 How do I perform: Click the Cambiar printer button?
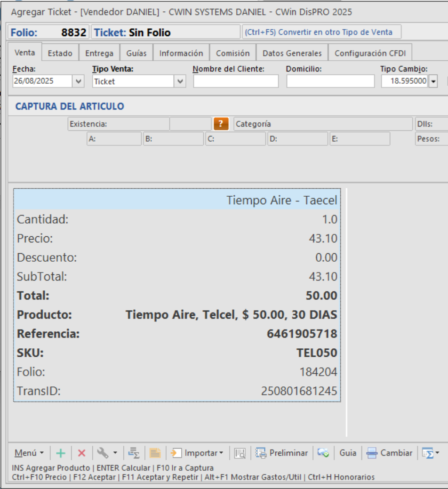pos(390,453)
